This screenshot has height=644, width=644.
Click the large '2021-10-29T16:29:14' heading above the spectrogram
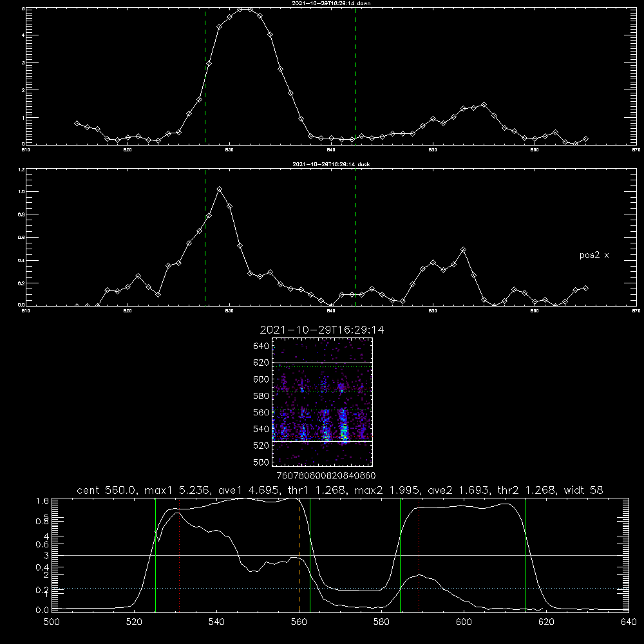tap(322, 330)
